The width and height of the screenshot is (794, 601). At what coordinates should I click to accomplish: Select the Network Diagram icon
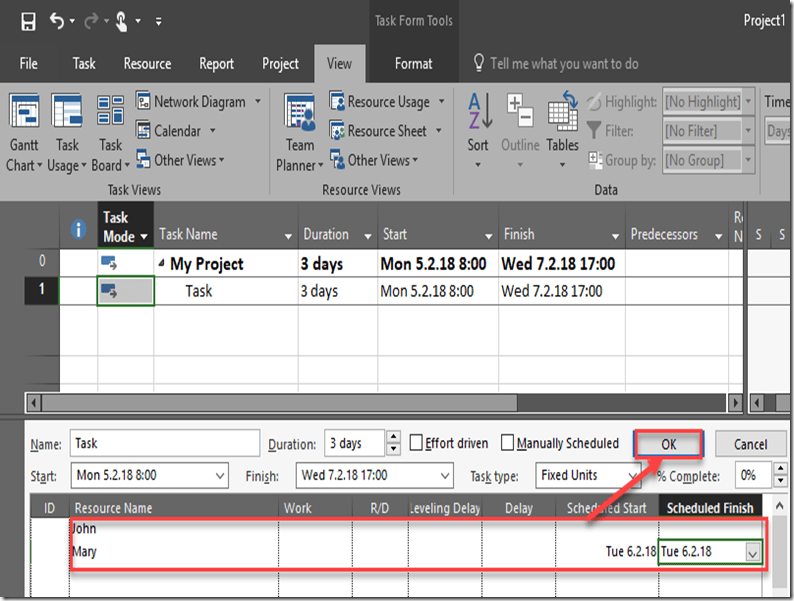pyautogui.click(x=140, y=101)
